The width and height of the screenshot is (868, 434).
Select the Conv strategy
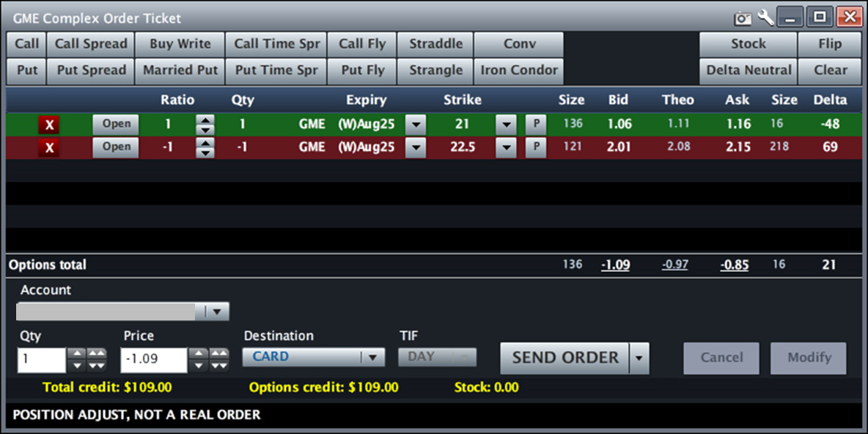pyautogui.click(x=519, y=44)
